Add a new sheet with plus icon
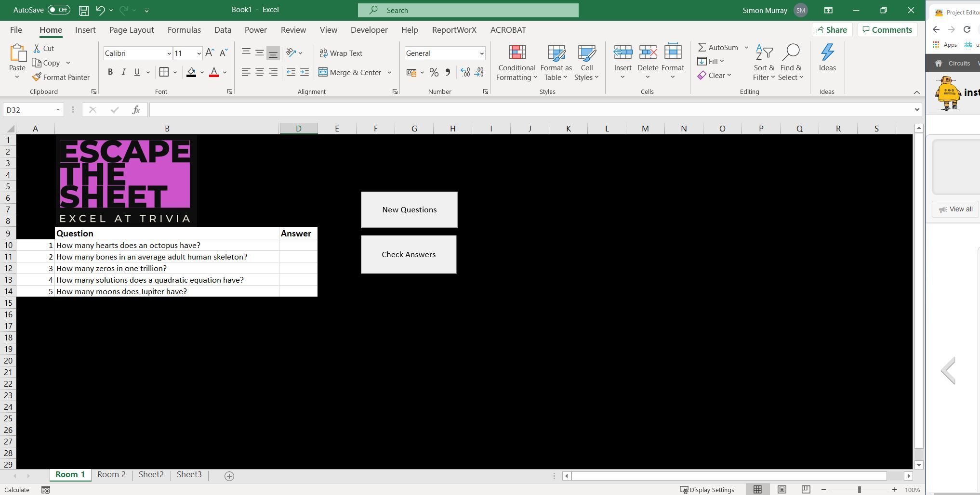 point(229,476)
